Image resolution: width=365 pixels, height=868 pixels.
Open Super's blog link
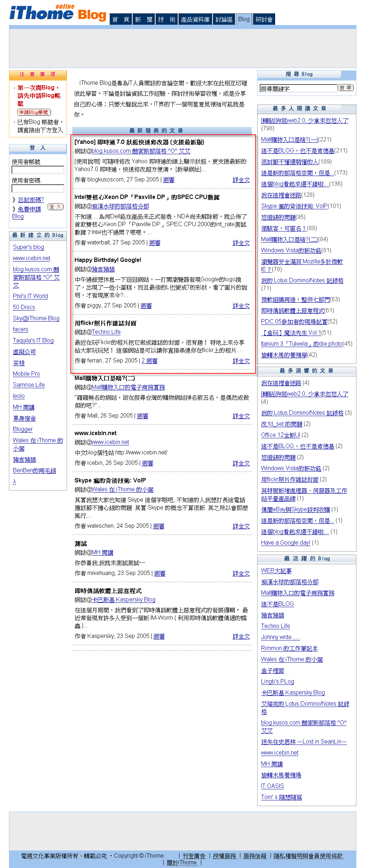28,247
